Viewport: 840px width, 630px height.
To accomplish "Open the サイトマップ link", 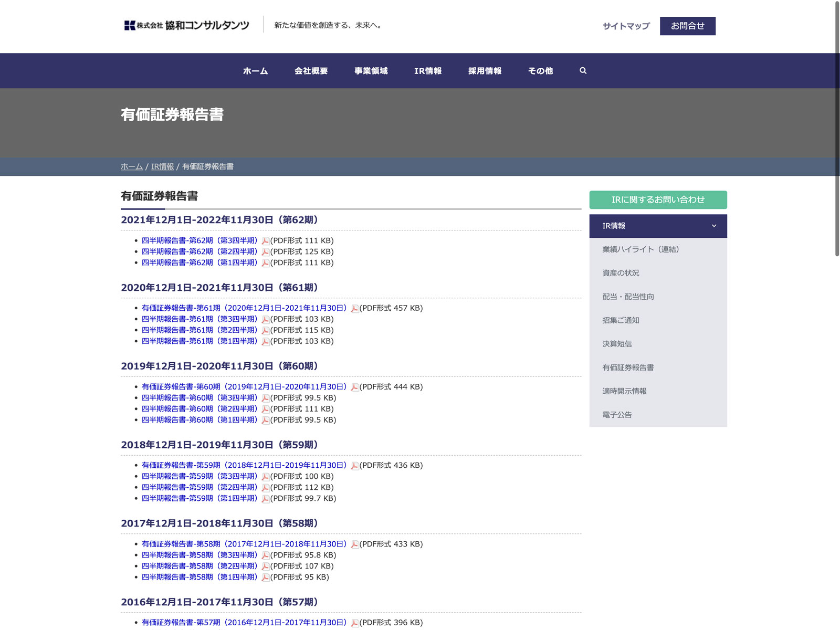I will click(x=626, y=26).
